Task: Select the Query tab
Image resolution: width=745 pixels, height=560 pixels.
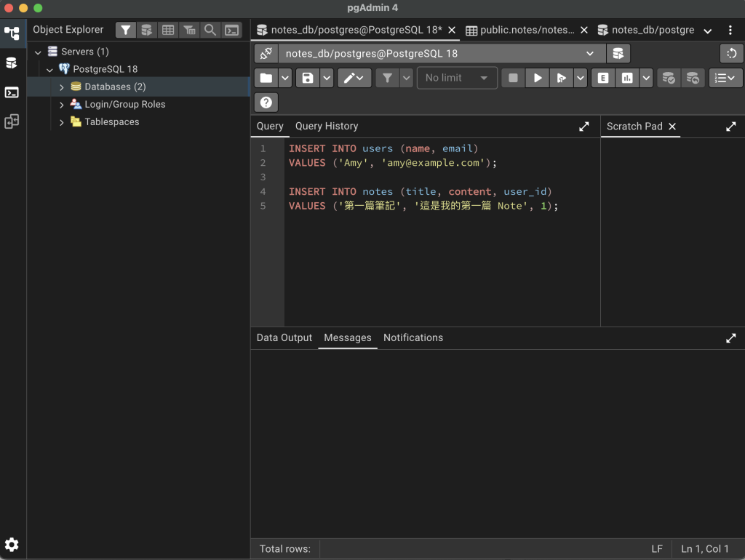Action: point(270,127)
